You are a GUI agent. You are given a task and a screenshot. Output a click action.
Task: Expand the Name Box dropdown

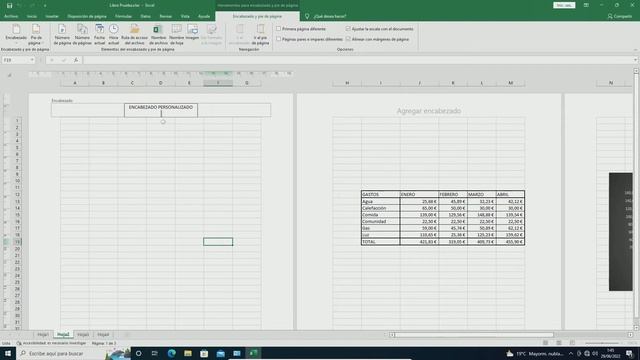click(32, 60)
